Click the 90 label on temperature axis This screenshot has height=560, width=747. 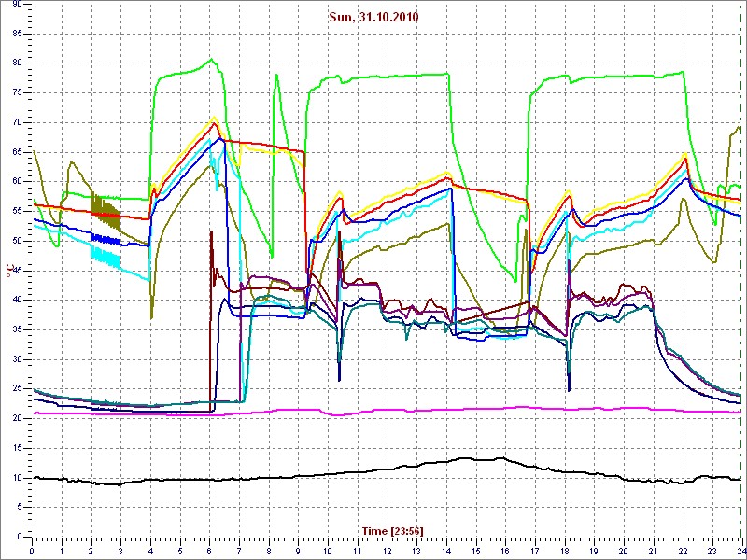click(x=17, y=5)
